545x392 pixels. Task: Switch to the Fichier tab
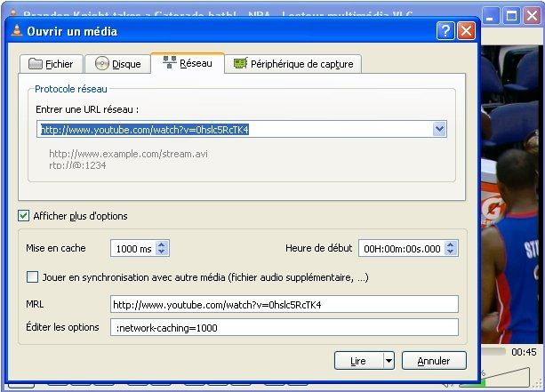pyautogui.click(x=51, y=64)
